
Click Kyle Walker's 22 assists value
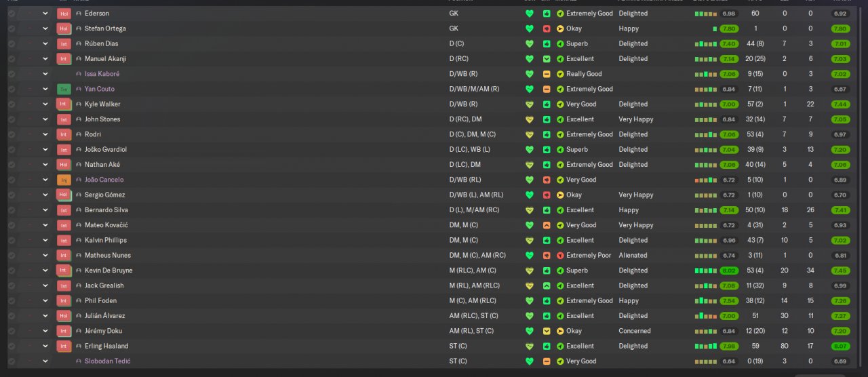[x=810, y=104]
